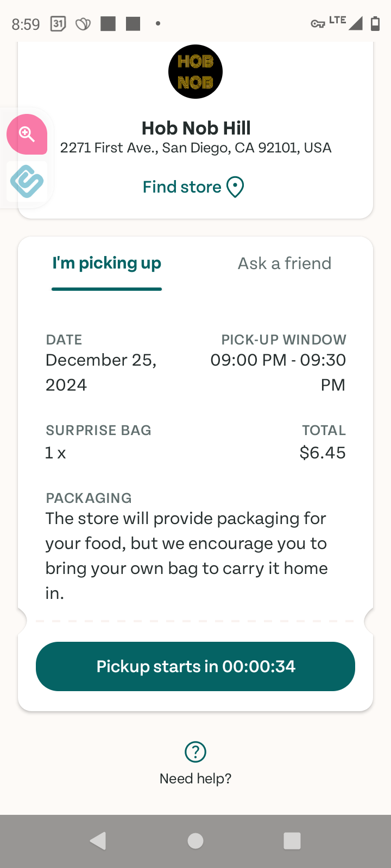The height and width of the screenshot is (868, 391).
Task: Open the Android recent apps button
Action: pyautogui.click(x=292, y=841)
